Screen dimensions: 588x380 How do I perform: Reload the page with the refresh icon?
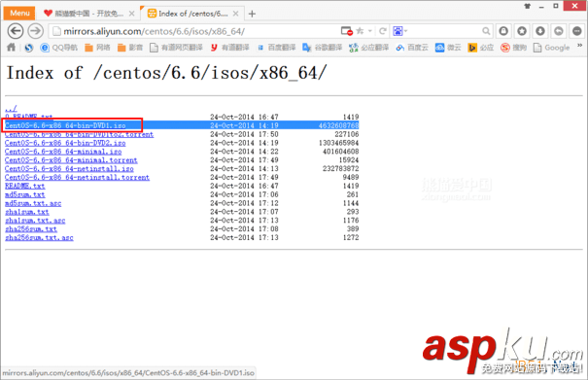(383, 31)
